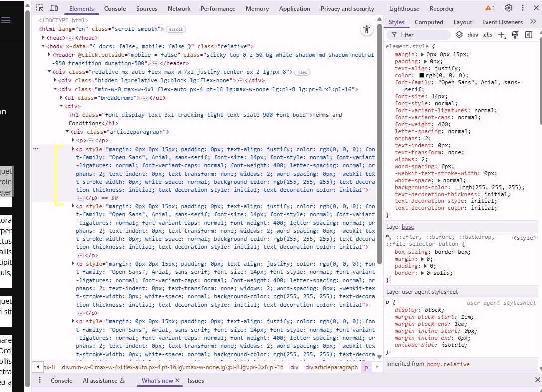Expand the ul breadcrumb node
Screen dimensions: 542x392
61,97
